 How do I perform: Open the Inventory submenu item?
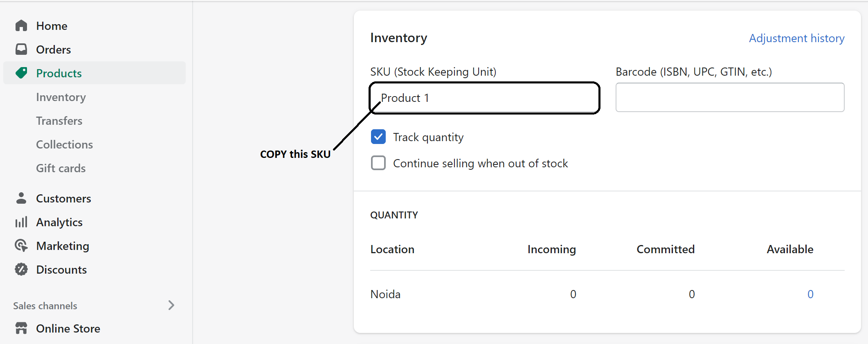61,97
